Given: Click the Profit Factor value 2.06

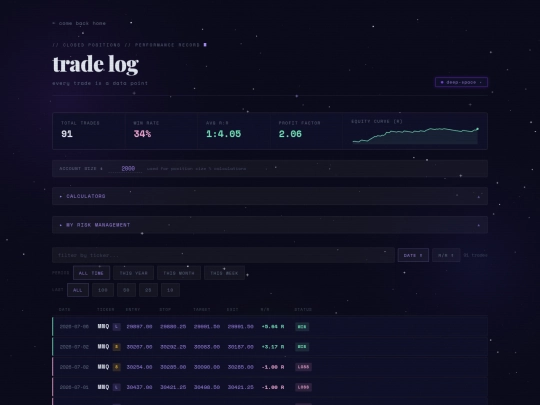Looking at the screenshot, I should pyautogui.click(x=290, y=134).
